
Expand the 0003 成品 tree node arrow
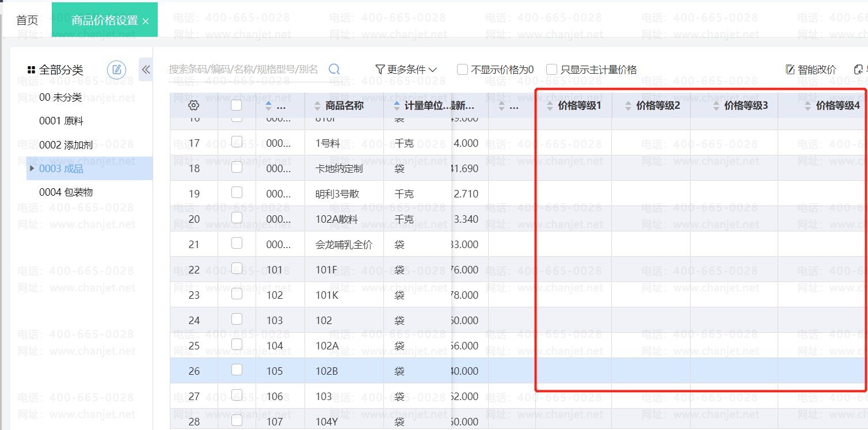point(32,169)
